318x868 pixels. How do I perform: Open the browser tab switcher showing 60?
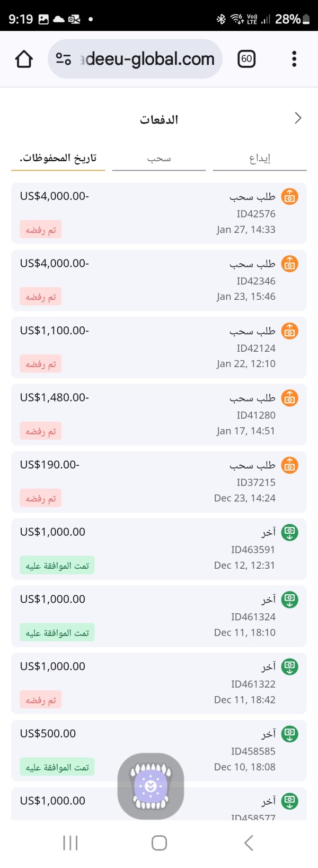pyautogui.click(x=246, y=59)
